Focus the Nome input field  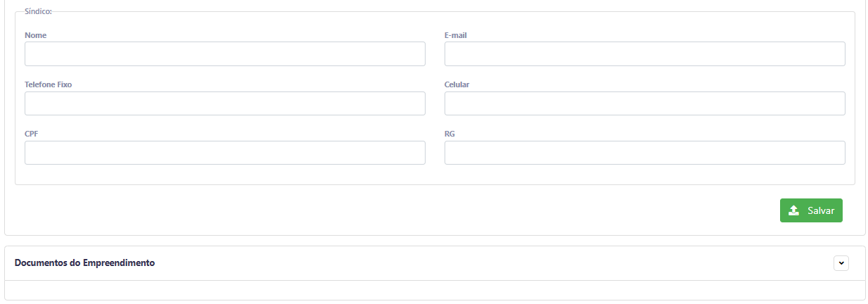224,54
